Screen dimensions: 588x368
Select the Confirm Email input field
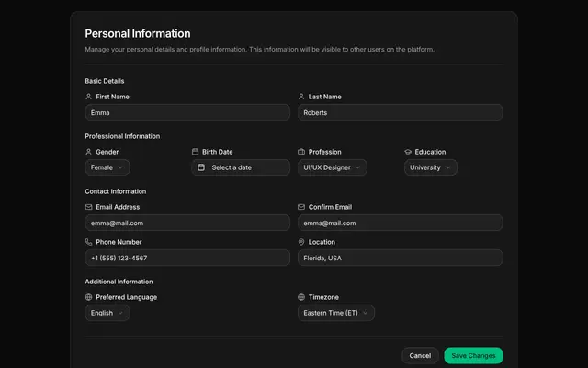point(401,223)
